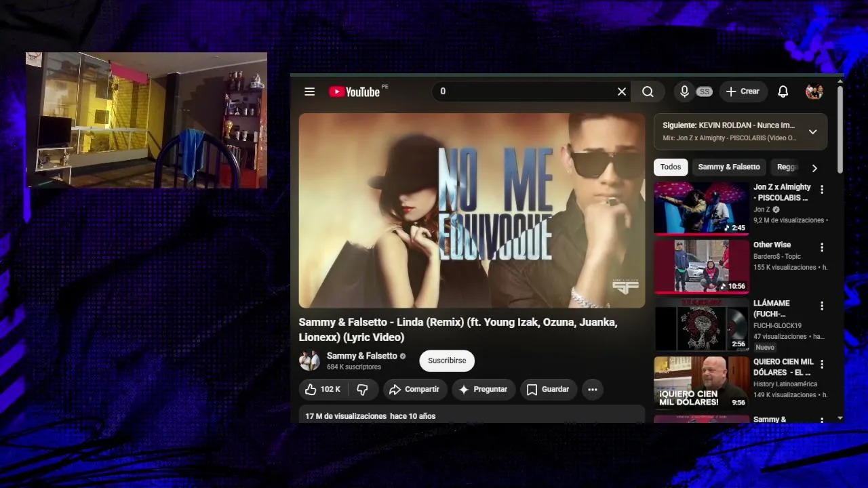Screen dimensions: 868x488
Task: Click the Crear button
Action: pos(743,91)
